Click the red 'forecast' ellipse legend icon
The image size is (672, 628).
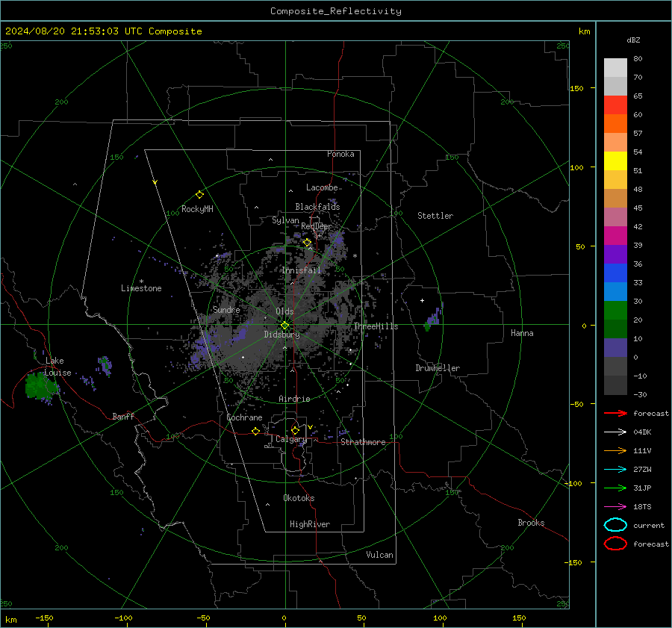(x=615, y=544)
